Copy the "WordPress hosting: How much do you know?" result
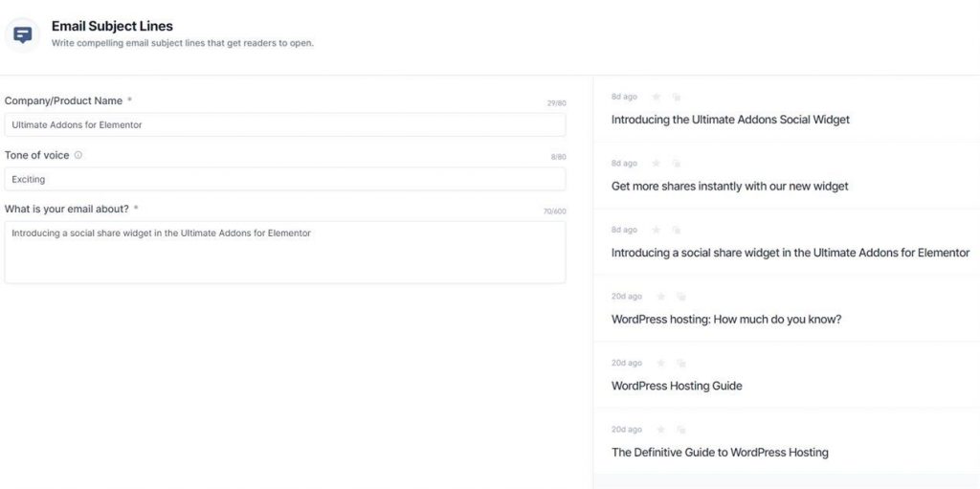Image resolution: width=980 pixels, height=489 pixels. tap(680, 297)
